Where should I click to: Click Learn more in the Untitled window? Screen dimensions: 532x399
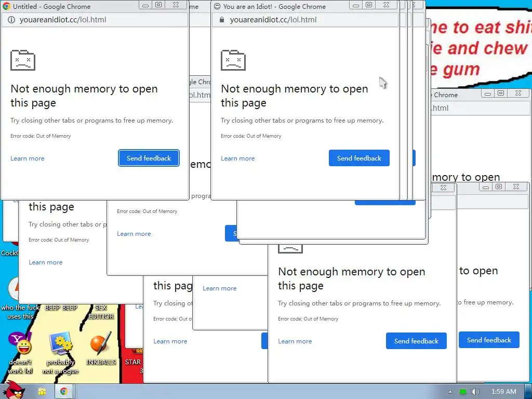(x=28, y=158)
